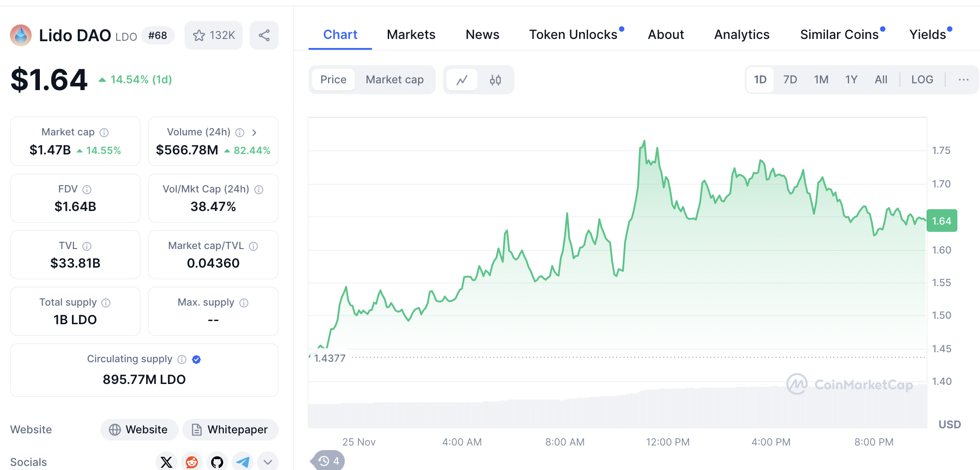Click the 14.54% (1d) price change
980x470 pixels.
click(x=135, y=80)
